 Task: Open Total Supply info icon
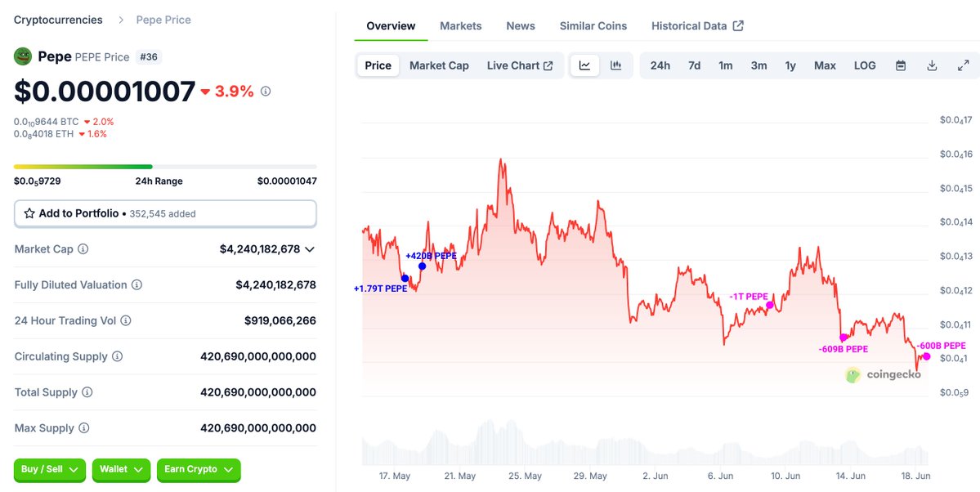point(87,392)
